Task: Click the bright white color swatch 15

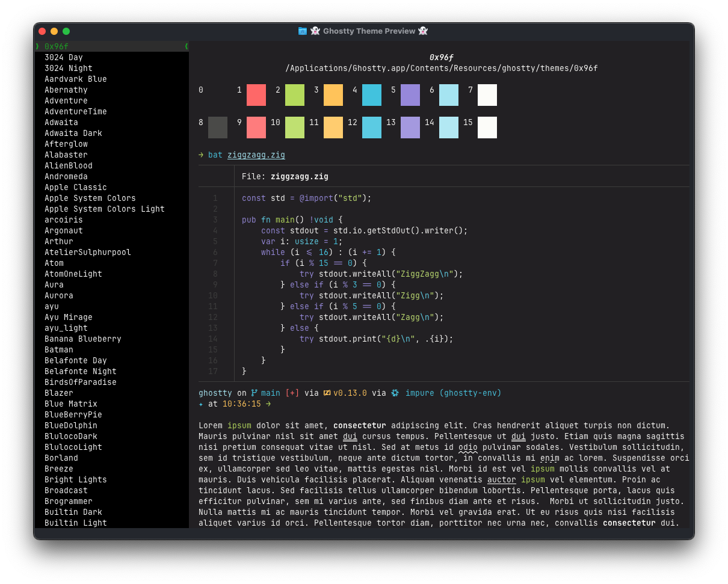Action: pyautogui.click(x=487, y=128)
